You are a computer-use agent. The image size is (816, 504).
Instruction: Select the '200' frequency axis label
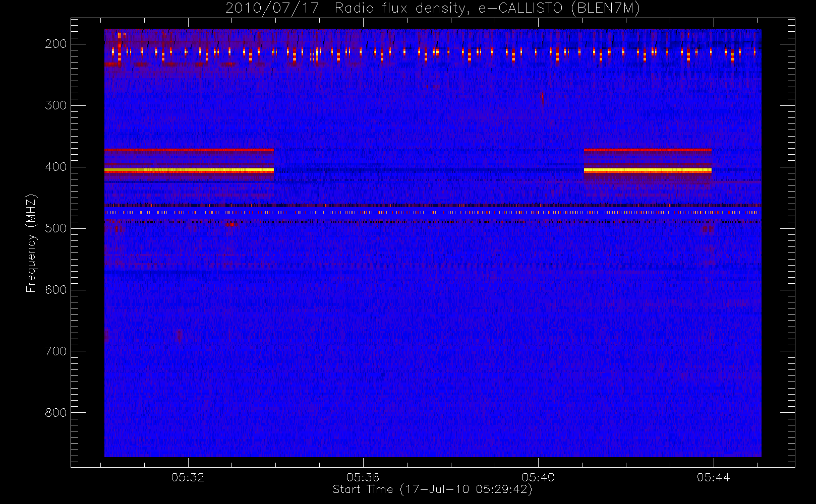[55, 44]
